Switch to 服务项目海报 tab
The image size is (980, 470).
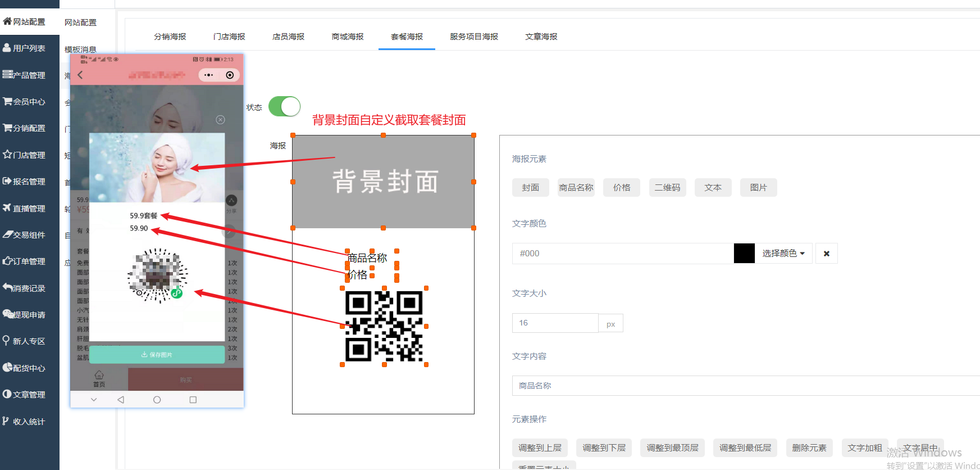pos(474,37)
